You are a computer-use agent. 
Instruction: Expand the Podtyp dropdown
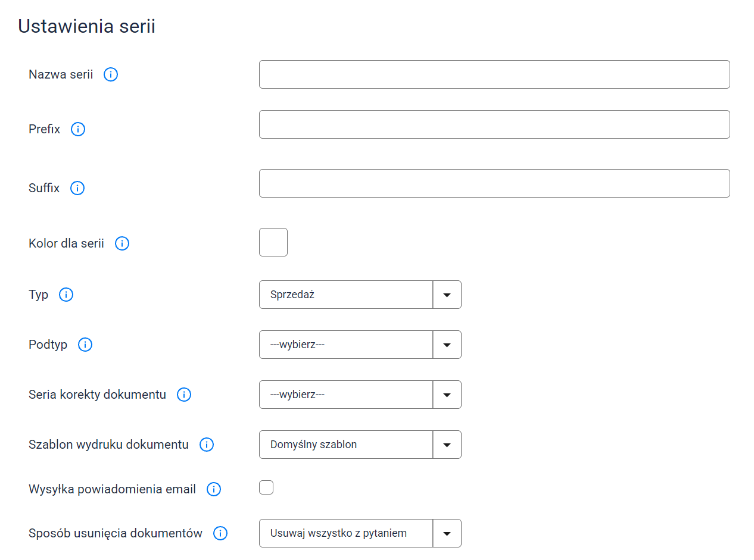[360, 345]
